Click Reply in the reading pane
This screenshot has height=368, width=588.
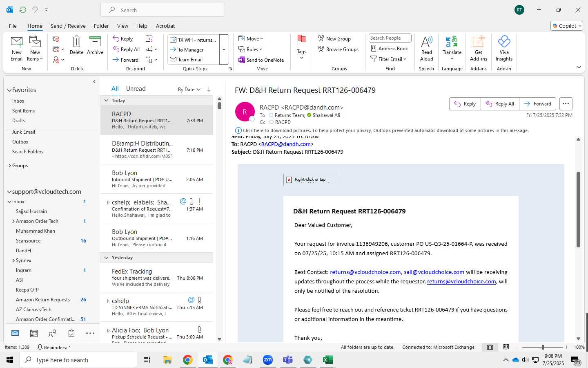click(465, 104)
